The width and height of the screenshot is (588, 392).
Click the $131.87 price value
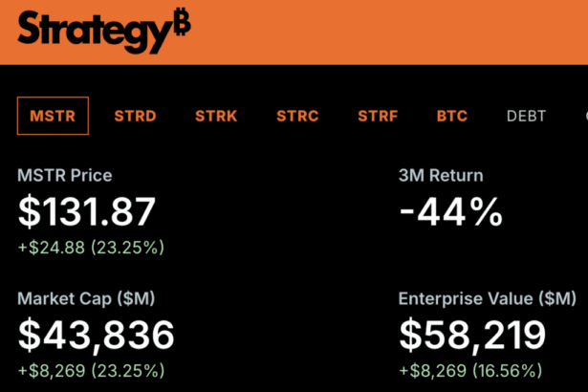pos(87,212)
